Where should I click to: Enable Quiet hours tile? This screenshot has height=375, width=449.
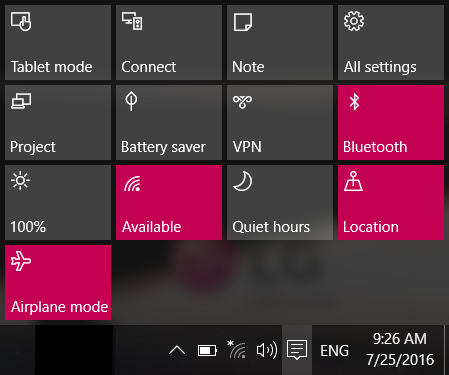tap(280, 202)
